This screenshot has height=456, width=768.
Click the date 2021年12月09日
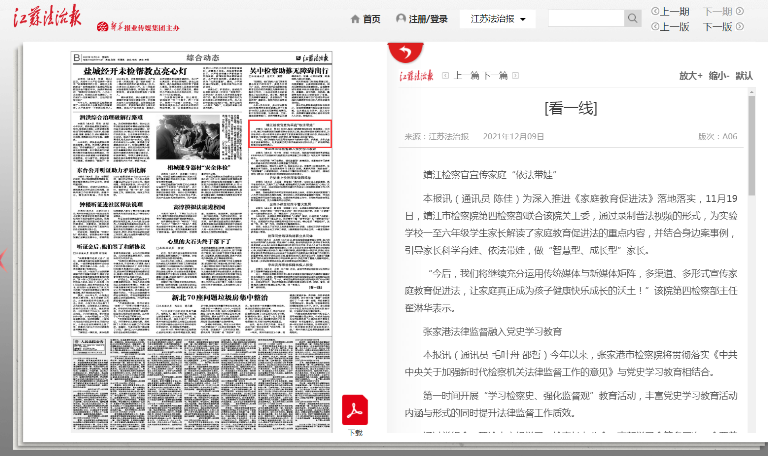click(x=513, y=136)
